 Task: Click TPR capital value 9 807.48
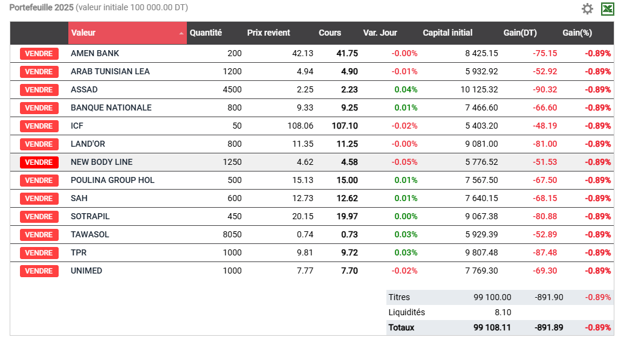[x=481, y=252]
